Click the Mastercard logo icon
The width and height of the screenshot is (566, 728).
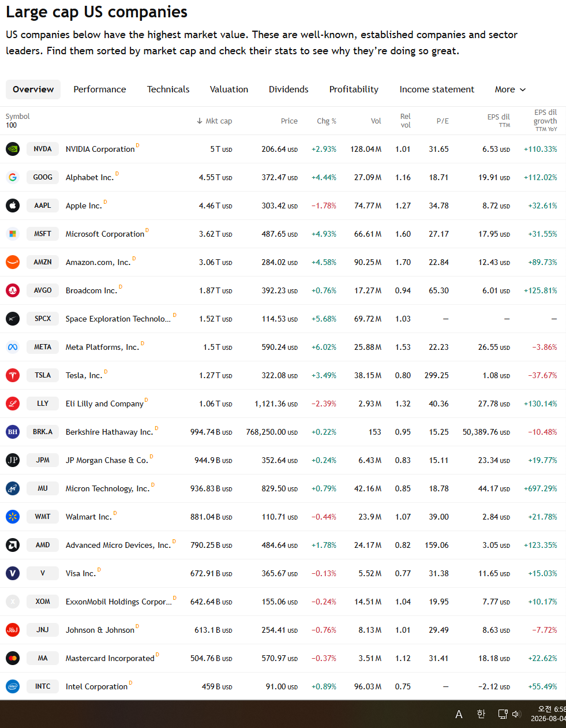click(x=13, y=658)
